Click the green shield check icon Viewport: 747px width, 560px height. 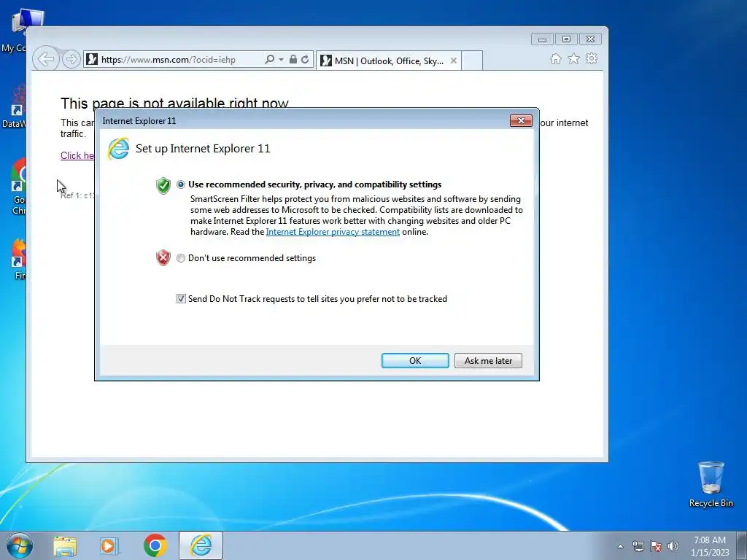point(163,185)
